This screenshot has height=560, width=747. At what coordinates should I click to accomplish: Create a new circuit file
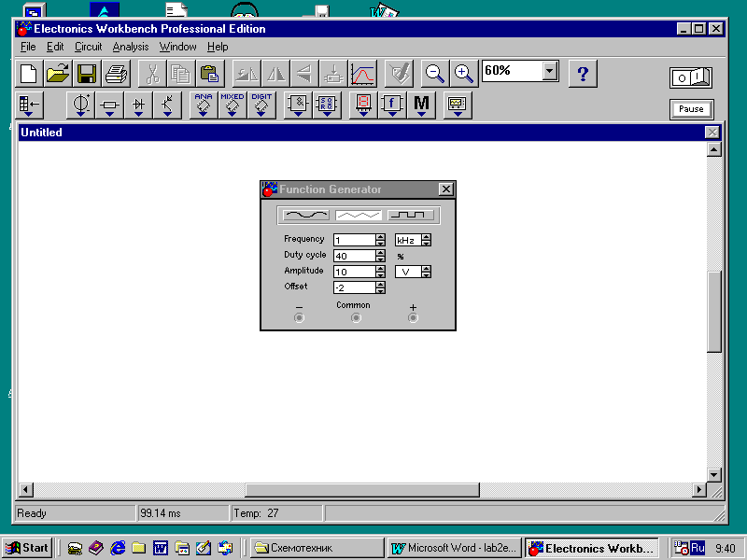coord(29,74)
